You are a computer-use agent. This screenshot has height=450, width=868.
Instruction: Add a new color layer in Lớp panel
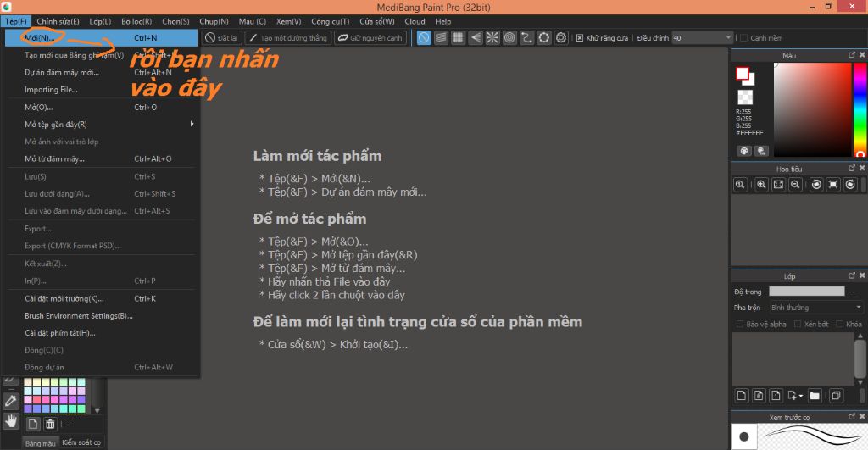(x=742, y=395)
